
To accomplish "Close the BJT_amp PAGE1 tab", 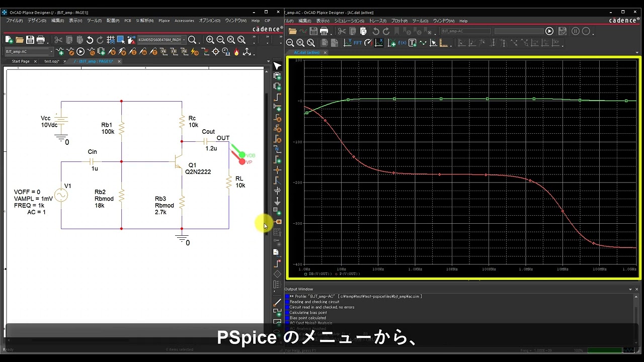I will coord(119,61).
